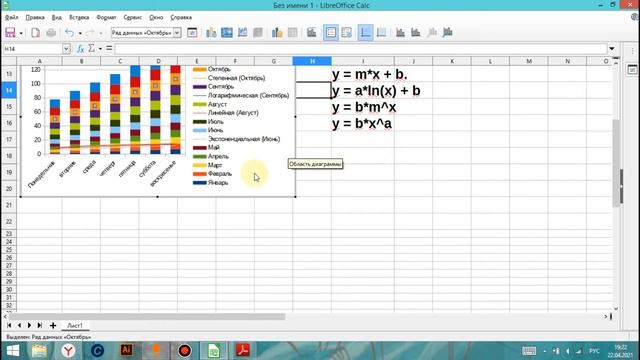Screen dimensions: 640x360
Task: Click the greyed Z Axis icon
Action: click(432, 33)
